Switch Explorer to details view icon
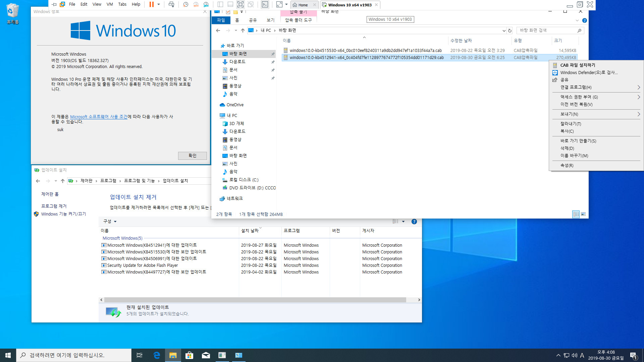Screen dimensions: 644x362 click(x=576, y=215)
